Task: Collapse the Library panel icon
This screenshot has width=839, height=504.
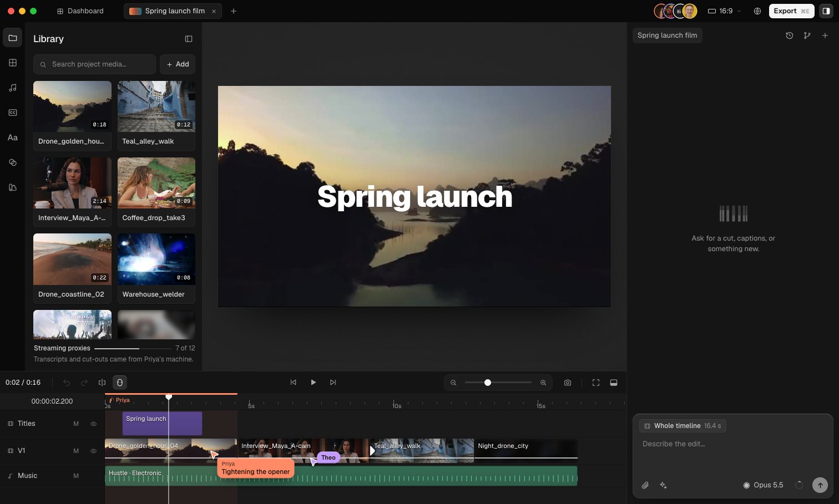Action: (189, 39)
